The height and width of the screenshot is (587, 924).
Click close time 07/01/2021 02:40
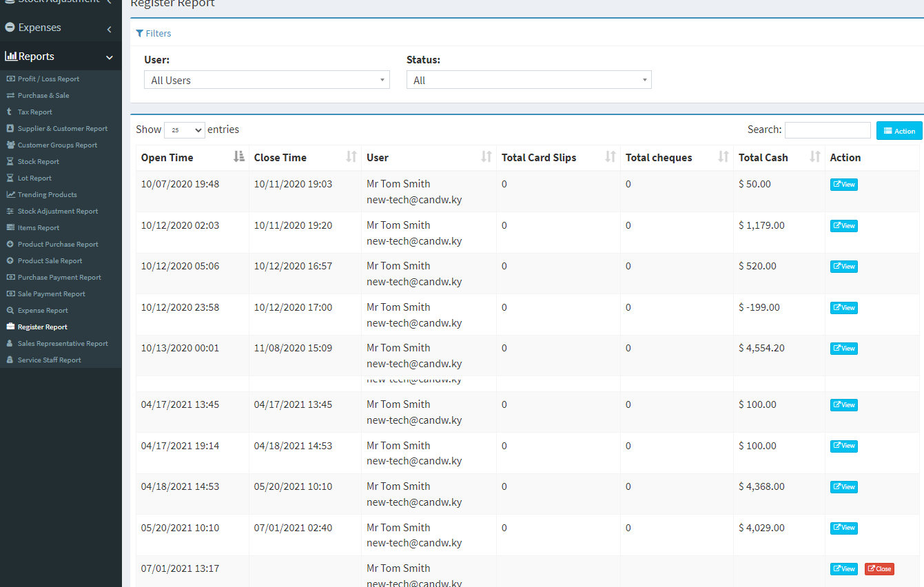[293, 528]
